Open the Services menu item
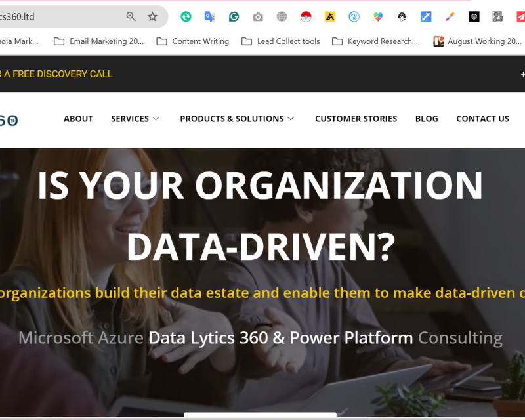 tap(130, 119)
